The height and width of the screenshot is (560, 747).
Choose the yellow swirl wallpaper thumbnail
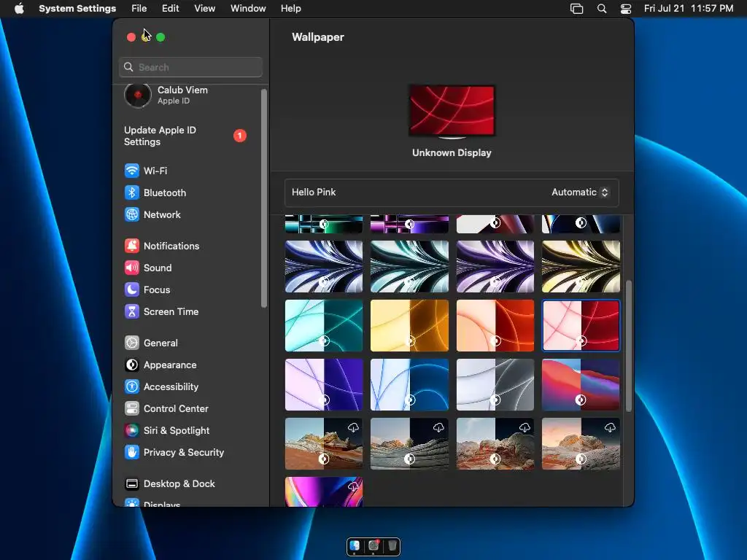(x=581, y=267)
